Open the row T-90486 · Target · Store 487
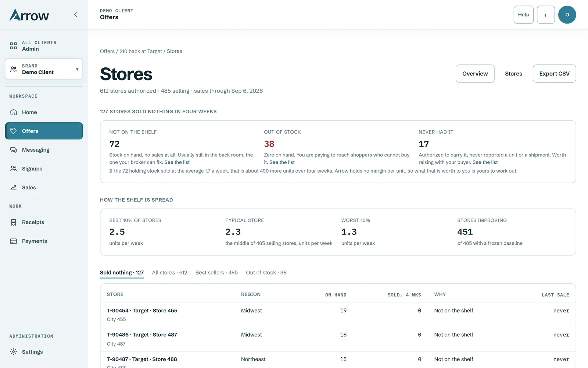 (338, 339)
